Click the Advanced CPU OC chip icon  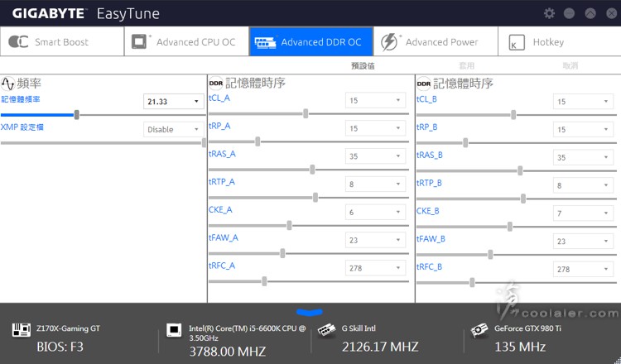(139, 41)
